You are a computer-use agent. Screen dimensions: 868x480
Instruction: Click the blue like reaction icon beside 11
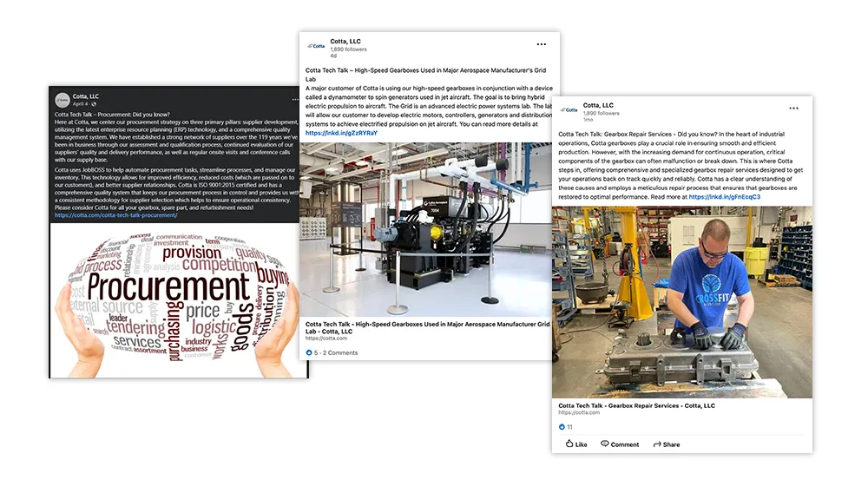click(x=562, y=427)
